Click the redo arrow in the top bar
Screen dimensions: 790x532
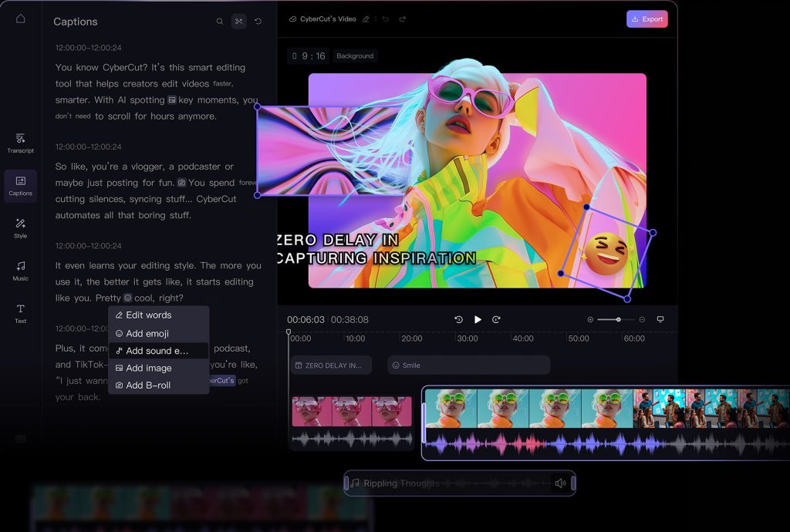coord(403,20)
